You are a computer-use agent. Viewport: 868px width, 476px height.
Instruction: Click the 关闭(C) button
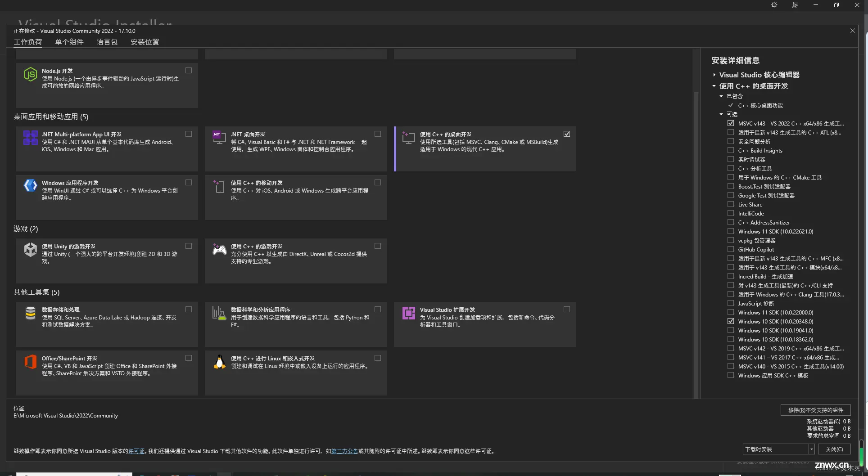(834, 449)
